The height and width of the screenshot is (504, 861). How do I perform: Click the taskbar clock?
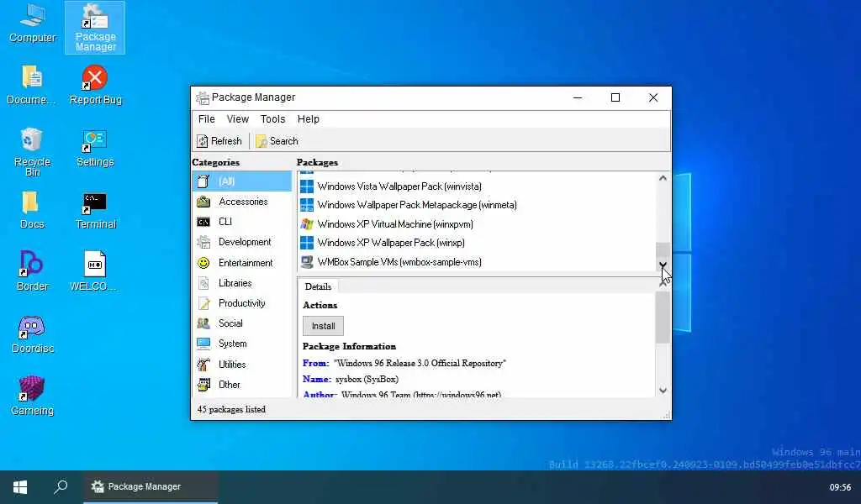(x=840, y=487)
